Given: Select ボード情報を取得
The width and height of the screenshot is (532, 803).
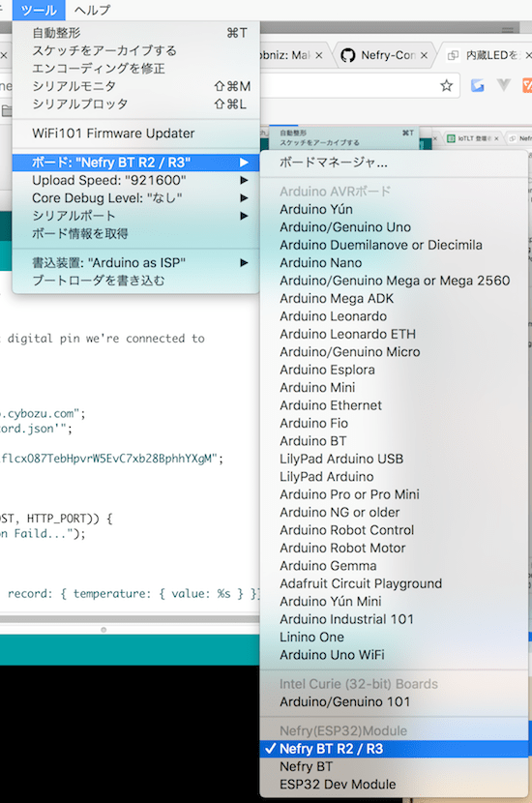Looking at the screenshot, I should click(x=135, y=233).
